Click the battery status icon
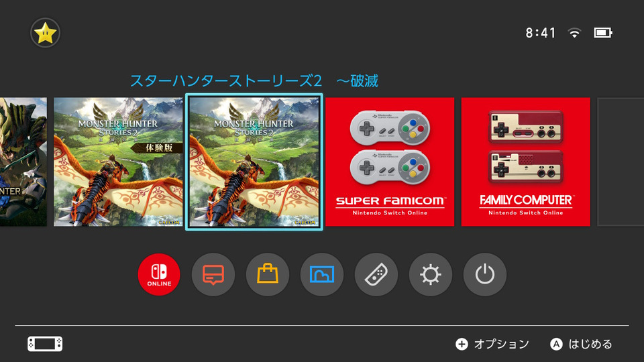The image size is (644, 362). [x=603, y=33]
